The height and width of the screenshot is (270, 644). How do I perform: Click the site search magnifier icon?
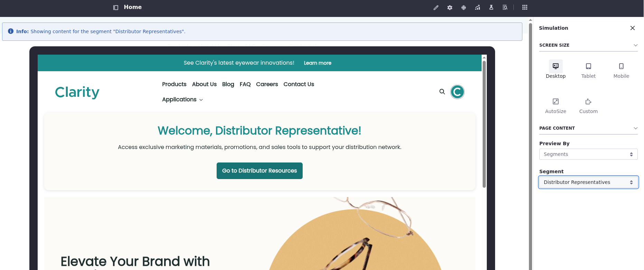point(442,92)
